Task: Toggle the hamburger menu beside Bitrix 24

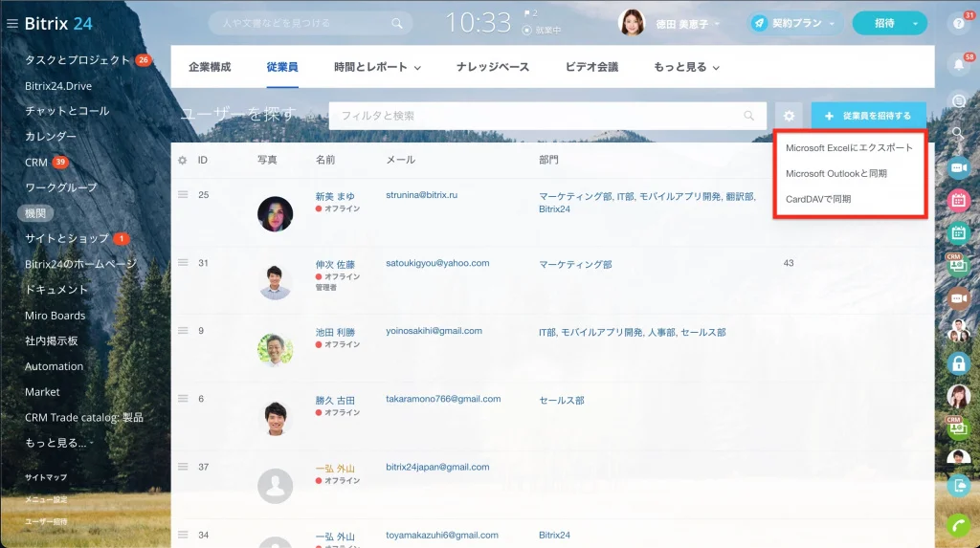Action: [x=11, y=24]
